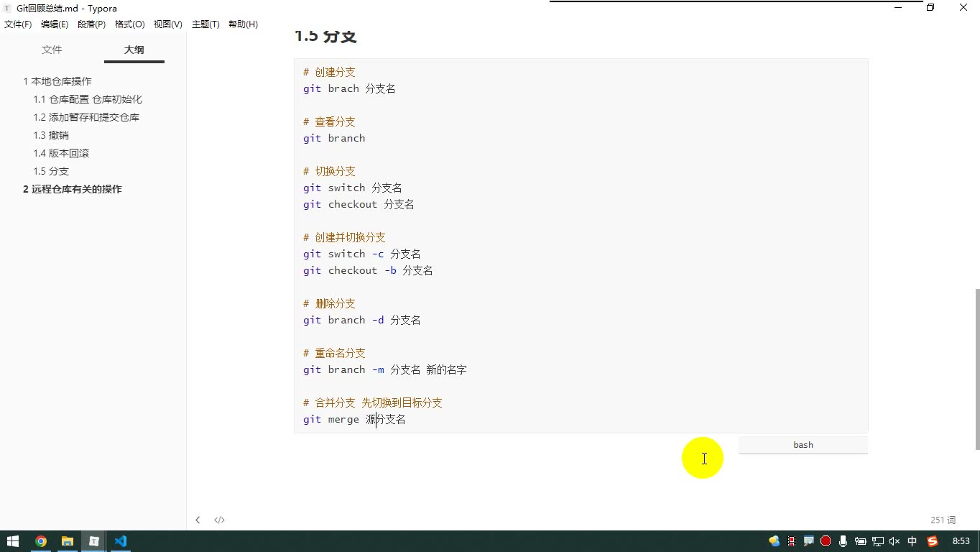Image resolution: width=980 pixels, height=552 pixels.
Task: Toggle source code mode icon
Action: [x=220, y=520]
